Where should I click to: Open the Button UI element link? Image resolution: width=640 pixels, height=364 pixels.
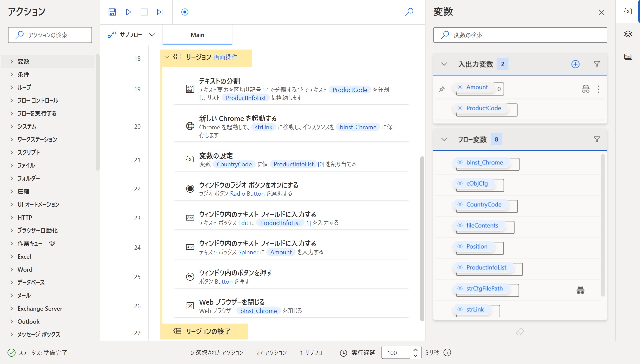(224, 282)
